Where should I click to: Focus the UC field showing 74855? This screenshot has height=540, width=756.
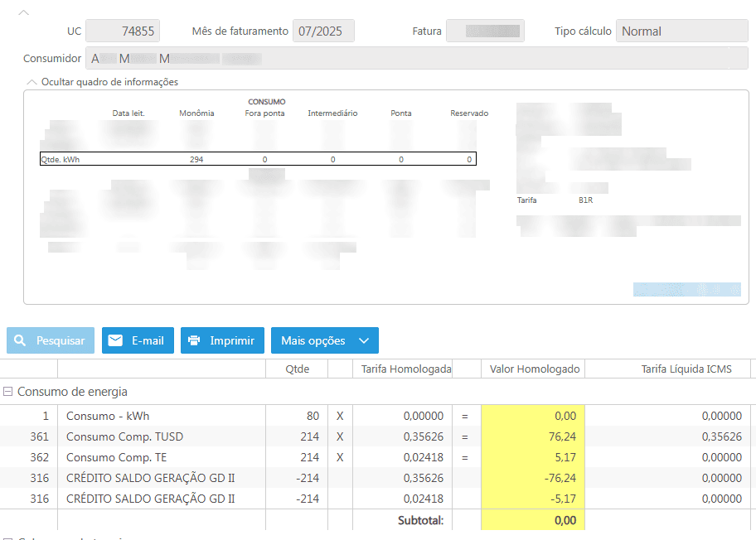coord(123,31)
